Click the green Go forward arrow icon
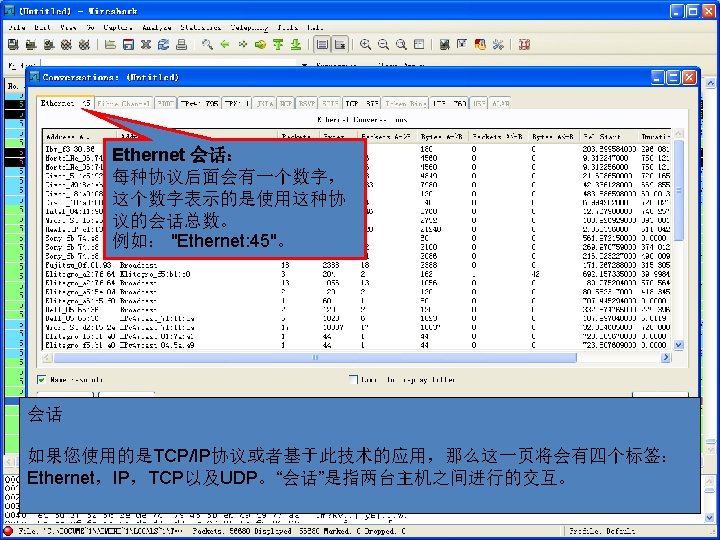The width and height of the screenshot is (720, 540). [242, 45]
